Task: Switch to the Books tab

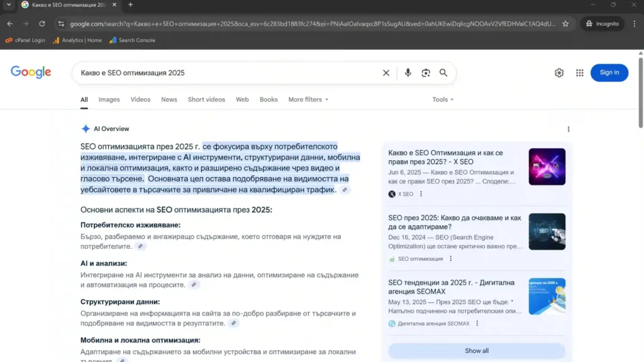Action: point(269,99)
